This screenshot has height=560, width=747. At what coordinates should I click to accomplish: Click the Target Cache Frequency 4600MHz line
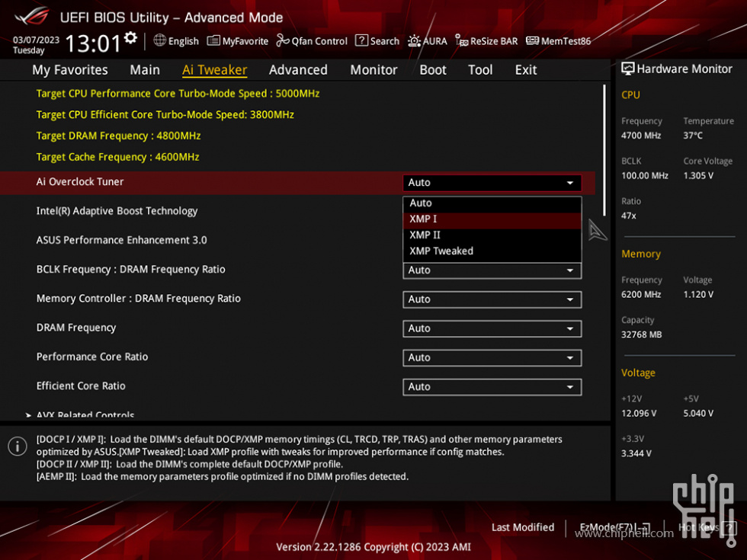coord(117,157)
